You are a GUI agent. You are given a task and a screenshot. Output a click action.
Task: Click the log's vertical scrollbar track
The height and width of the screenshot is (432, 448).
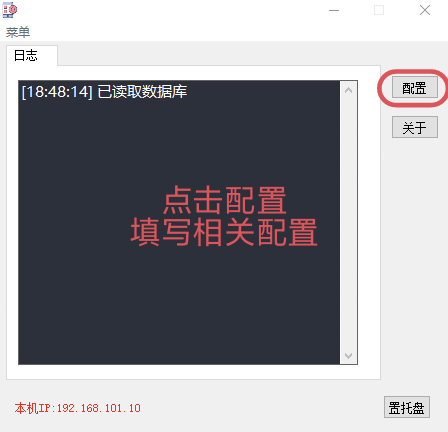349,223
